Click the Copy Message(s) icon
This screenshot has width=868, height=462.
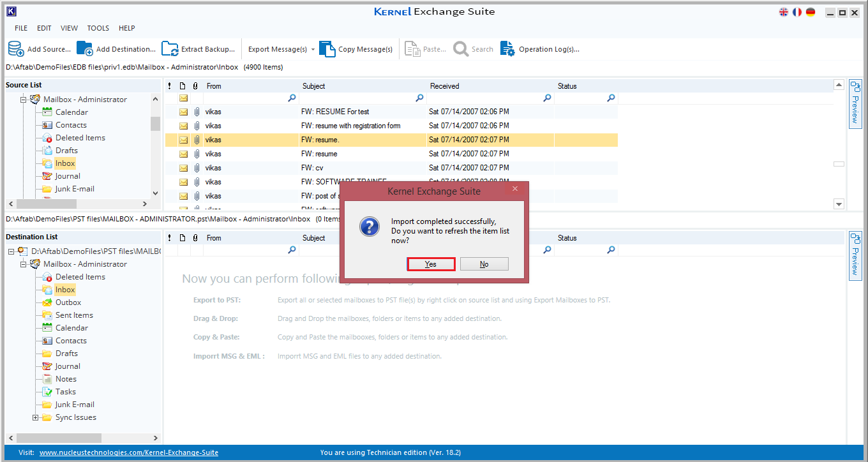(x=327, y=49)
